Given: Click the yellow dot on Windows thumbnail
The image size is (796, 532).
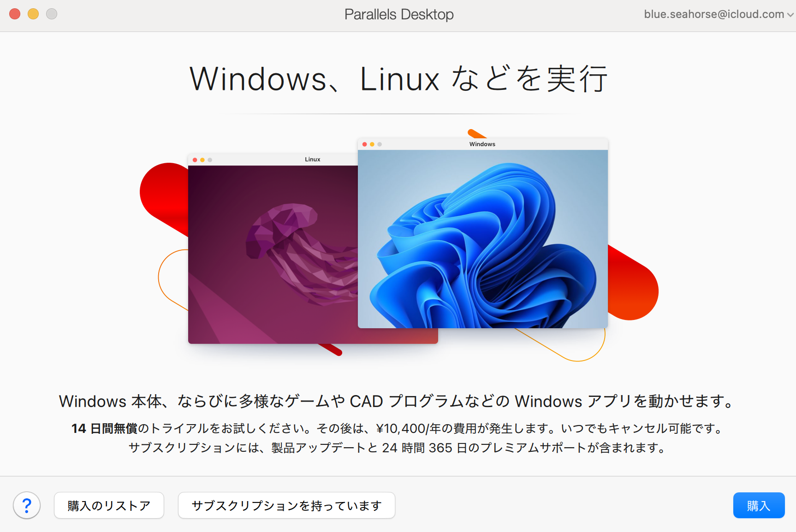Looking at the screenshot, I should coord(372,144).
